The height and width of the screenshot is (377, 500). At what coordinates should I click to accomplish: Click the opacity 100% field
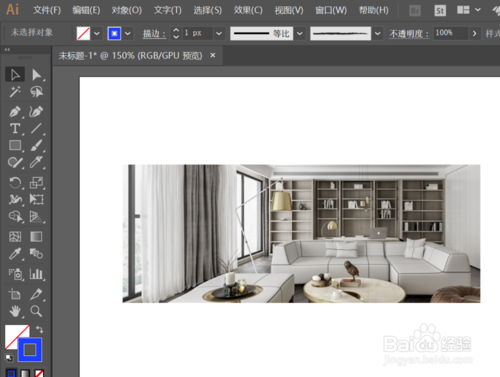pos(451,33)
